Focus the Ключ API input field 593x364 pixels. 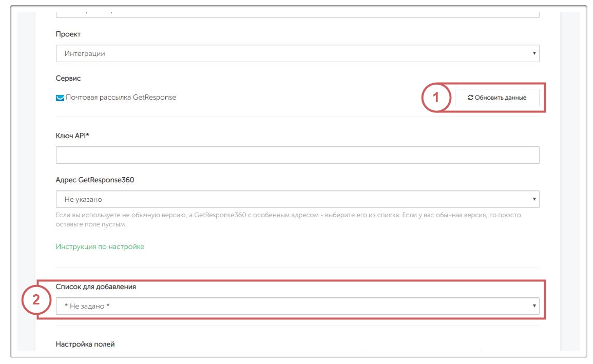[x=297, y=155]
